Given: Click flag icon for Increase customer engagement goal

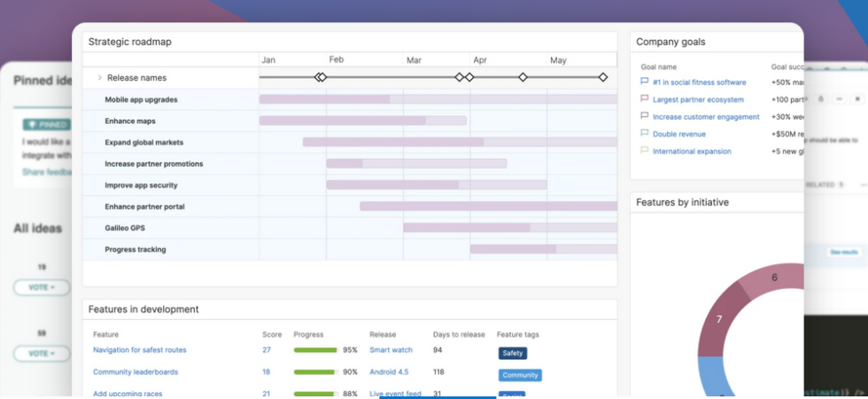Looking at the screenshot, I should point(644,116).
